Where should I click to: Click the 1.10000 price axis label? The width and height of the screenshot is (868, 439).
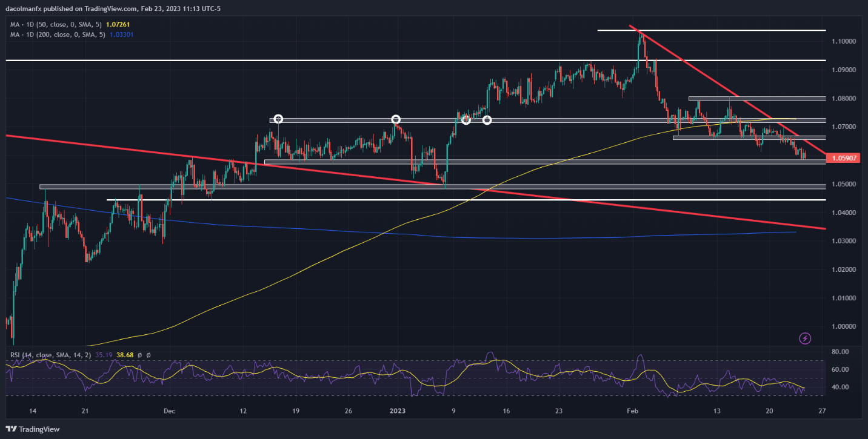[844, 41]
